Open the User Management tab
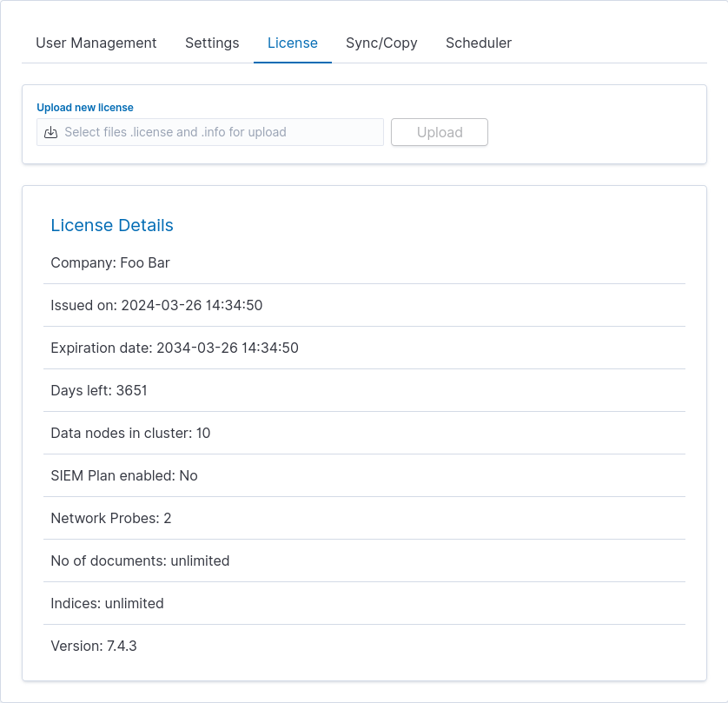The height and width of the screenshot is (703, 728). click(96, 43)
